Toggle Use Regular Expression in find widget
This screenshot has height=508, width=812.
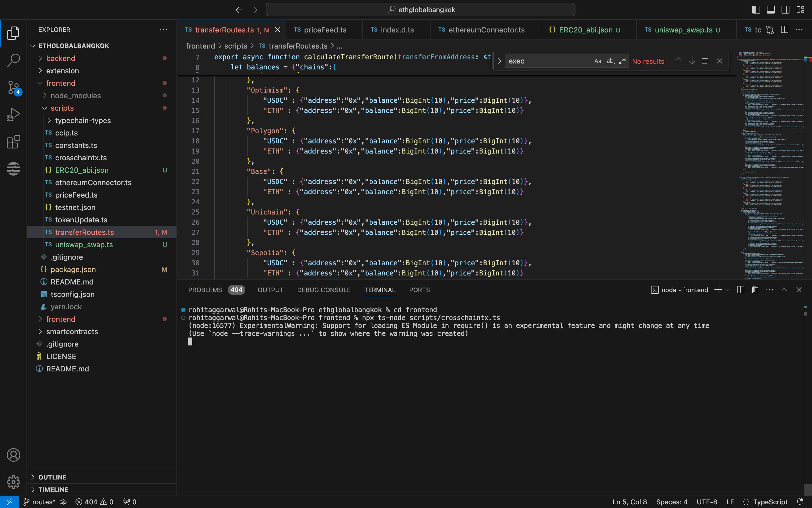[x=623, y=61]
